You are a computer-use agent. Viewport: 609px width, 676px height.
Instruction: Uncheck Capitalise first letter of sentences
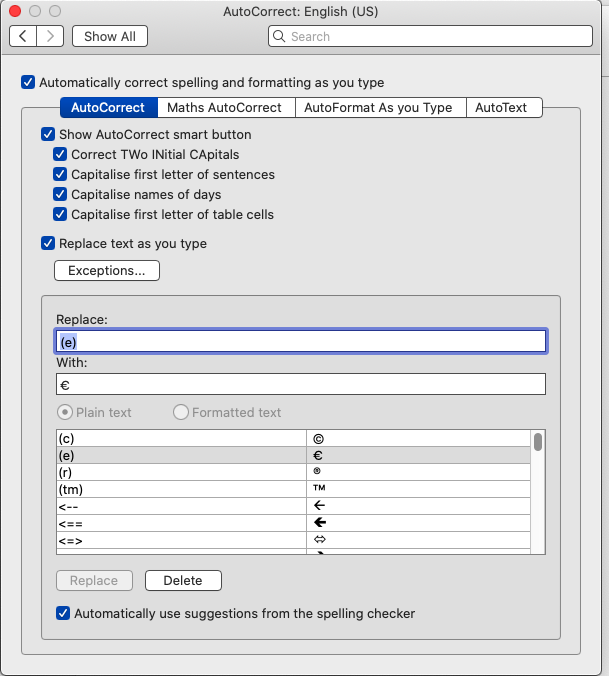tap(60, 174)
